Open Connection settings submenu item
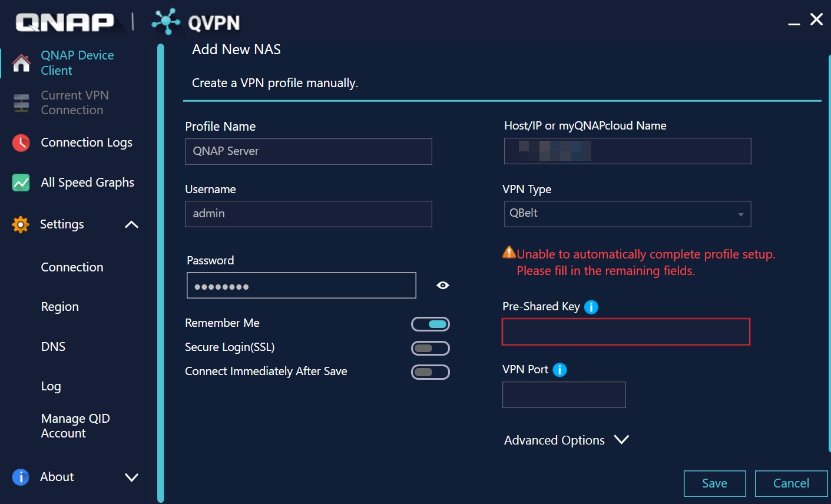The width and height of the screenshot is (831, 504). click(x=72, y=267)
